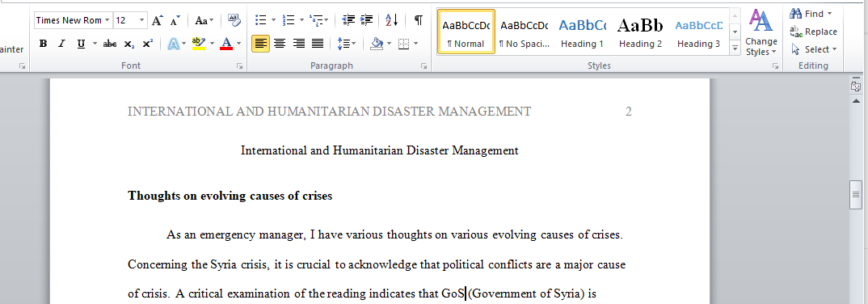Screen dimensions: 868x304
Task: Toggle Underline formatting
Action: click(81, 44)
